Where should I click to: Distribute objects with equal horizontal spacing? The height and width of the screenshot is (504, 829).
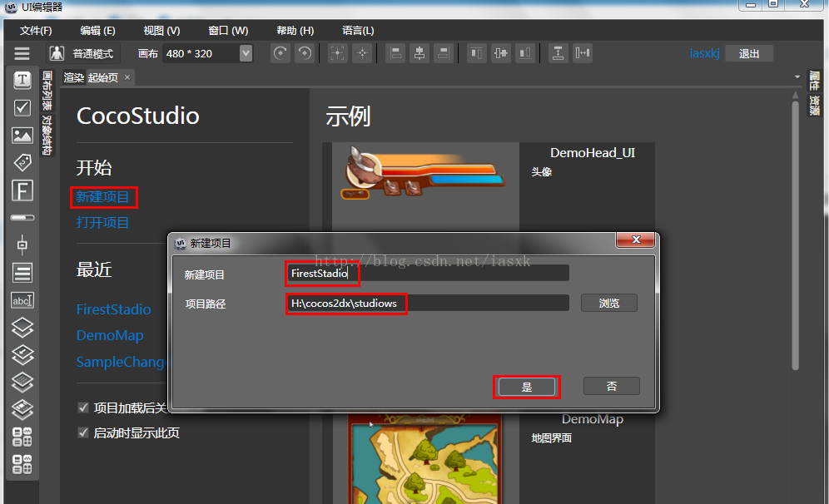pyautogui.click(x=582, y=53)
